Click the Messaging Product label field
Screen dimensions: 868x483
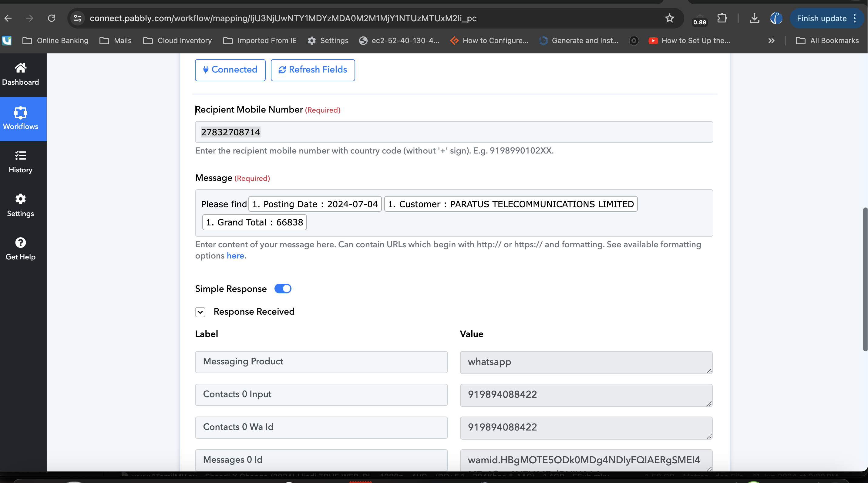pyautogui.click(x=321, y=362)
